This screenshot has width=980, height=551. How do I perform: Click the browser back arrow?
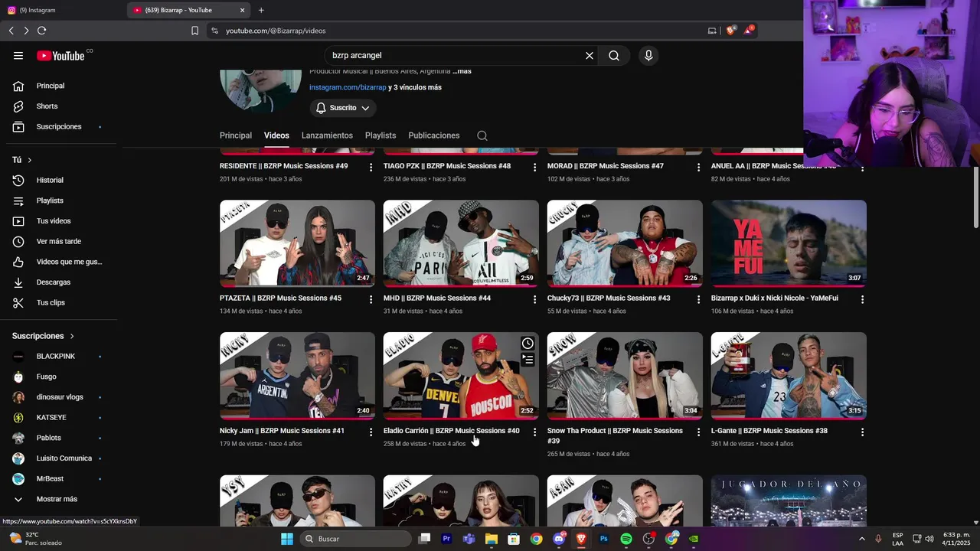11,31
